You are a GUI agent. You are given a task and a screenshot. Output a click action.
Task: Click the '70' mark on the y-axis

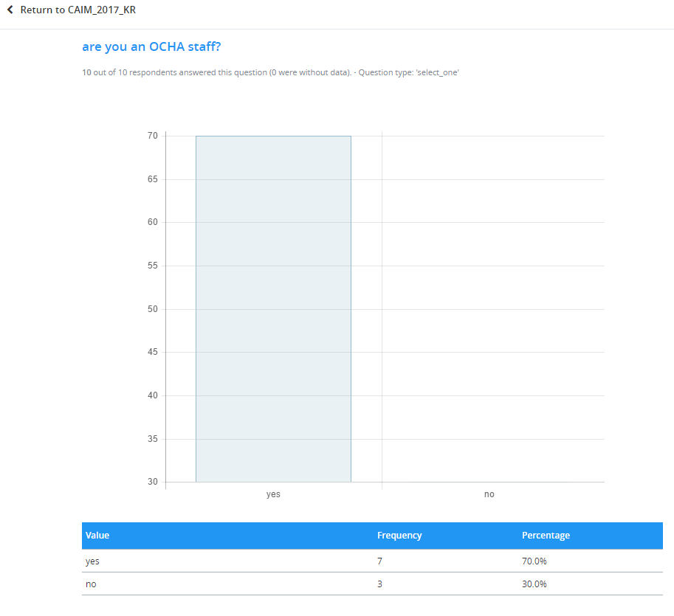[152, 136]
